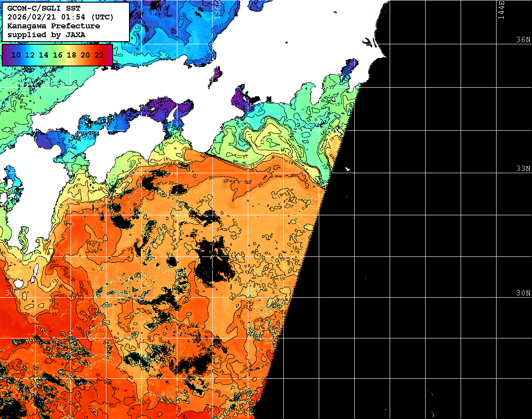Click the 12 value on the color scale
This screenshot has height=419, width=532.
[x=30, y=55]
